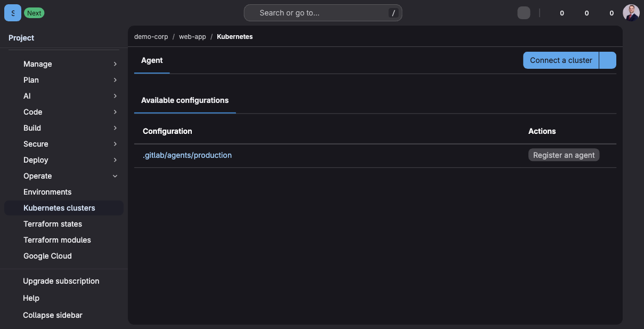This screenshot has height=329, width=644.
Task: Click the Manage sidebar label
Action: [x=38, y=64]
